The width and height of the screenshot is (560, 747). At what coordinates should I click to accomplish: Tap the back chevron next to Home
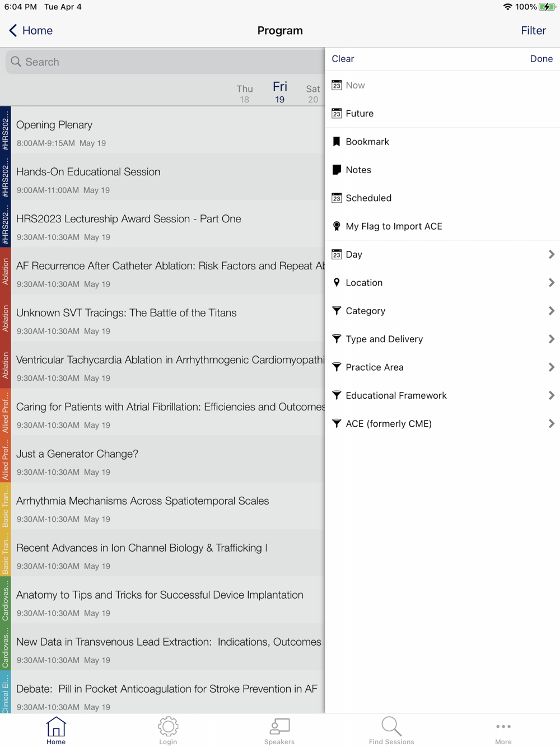point(13,30)
